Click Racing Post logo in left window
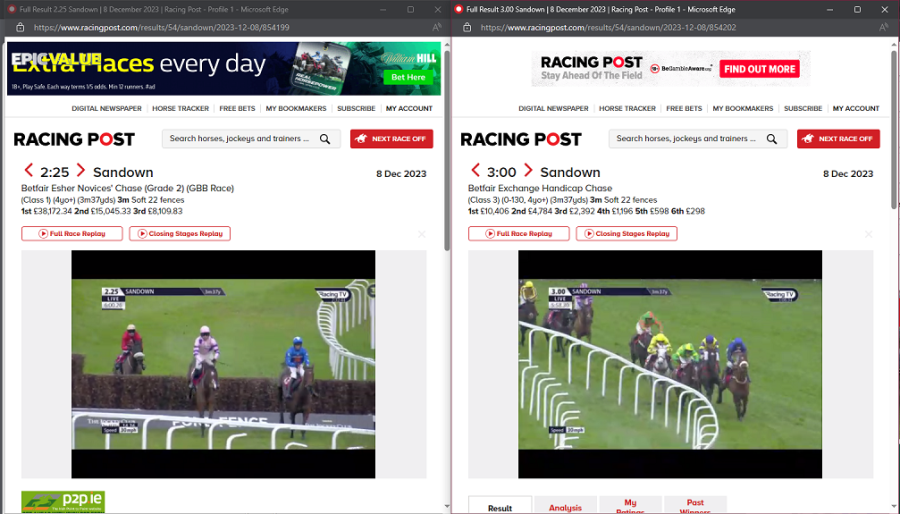Image resolution: width=900 pixels, height=514 pixels. 74,139
